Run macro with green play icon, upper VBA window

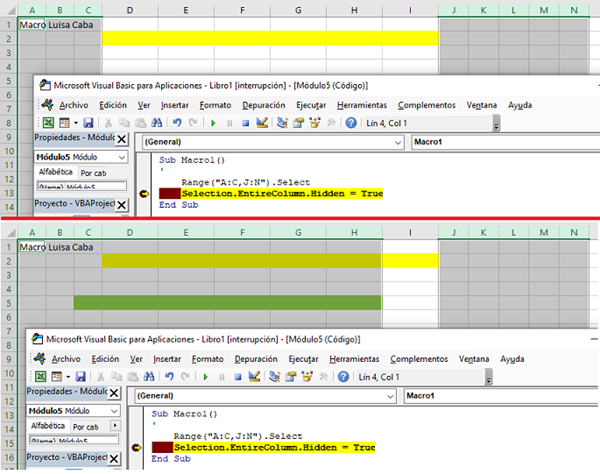tap(213, 123)
